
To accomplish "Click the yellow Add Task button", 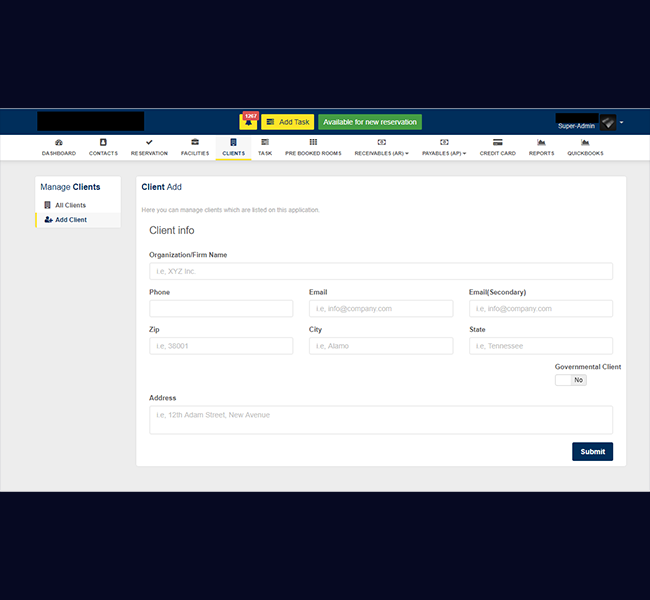I will click(x=287, y=122).
